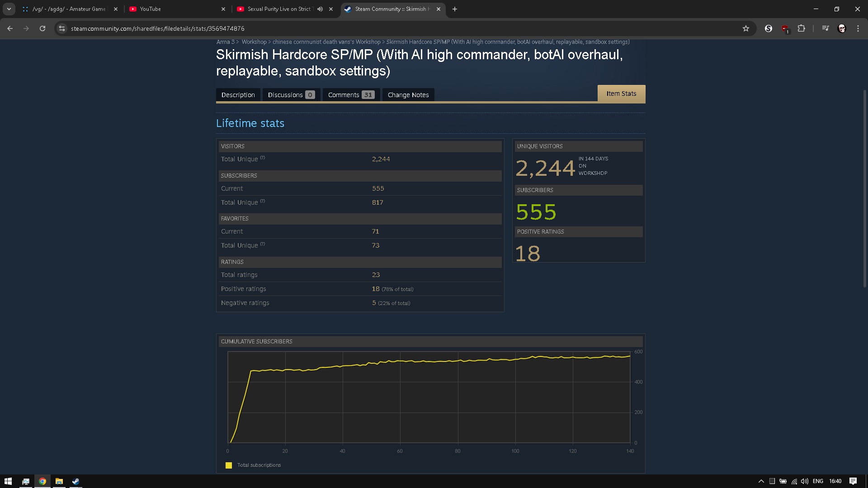Image resolution: width=868 pixels, height=488 pixels.
Task: Reload page with refresh icon
Action: pyautogui.click(x=42, y=28)
